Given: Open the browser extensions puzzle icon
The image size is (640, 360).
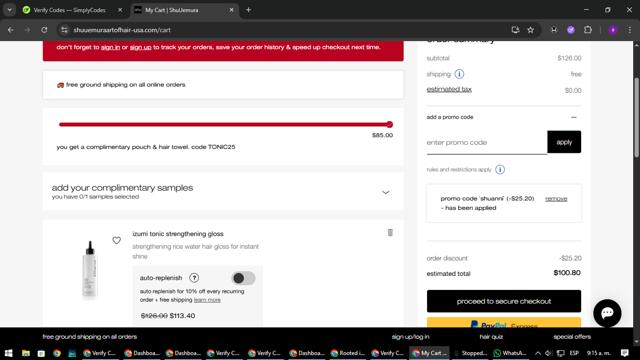Looking at the screenshot, I should (x=588, y=30).
